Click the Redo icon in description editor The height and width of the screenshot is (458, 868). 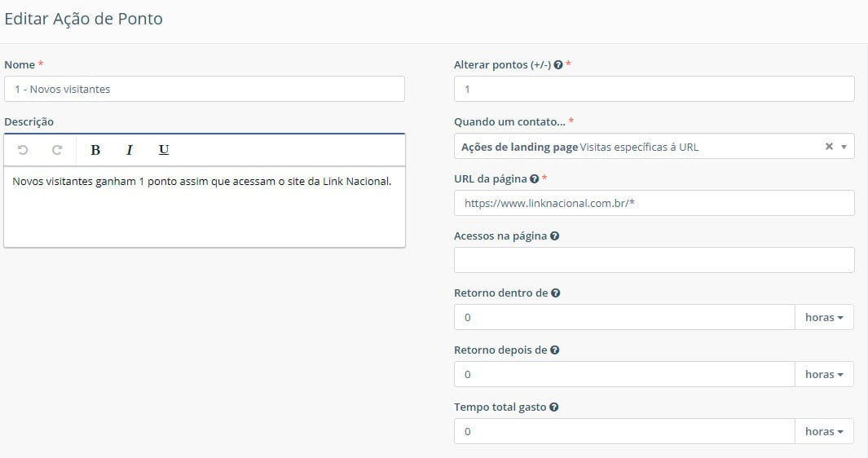[x=57, y=150]
